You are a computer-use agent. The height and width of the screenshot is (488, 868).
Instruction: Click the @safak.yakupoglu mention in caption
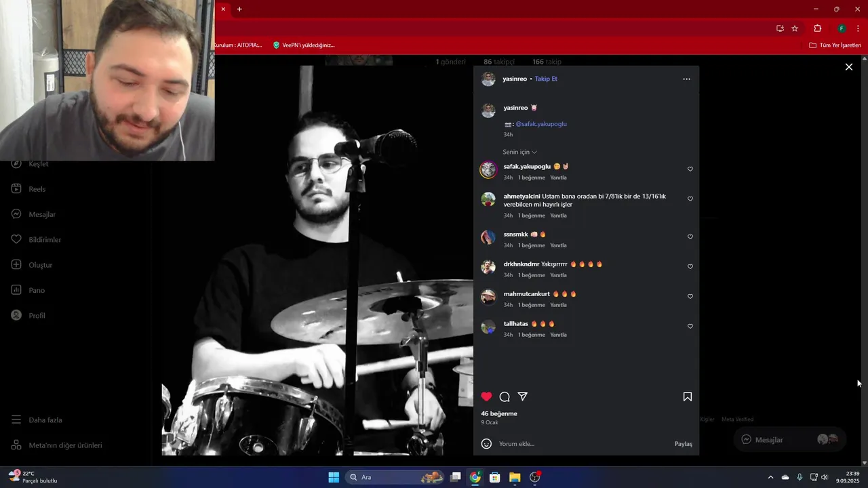pos(541,124)
